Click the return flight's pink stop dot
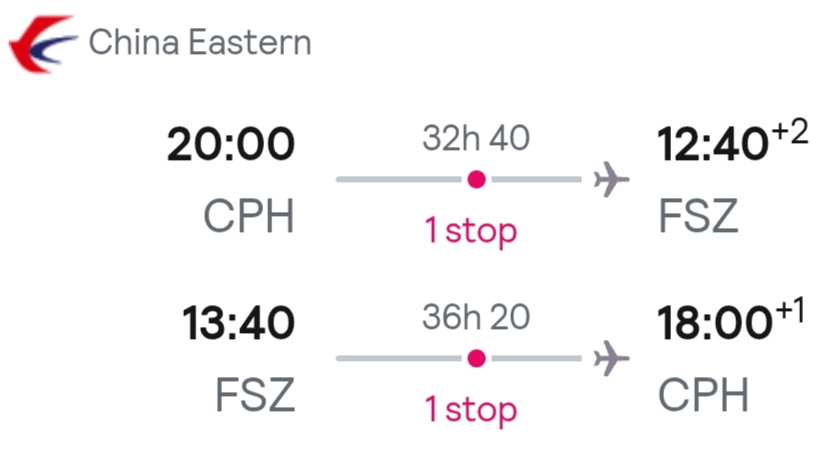This screenshot has height=452, width=830. pos(476,358)
